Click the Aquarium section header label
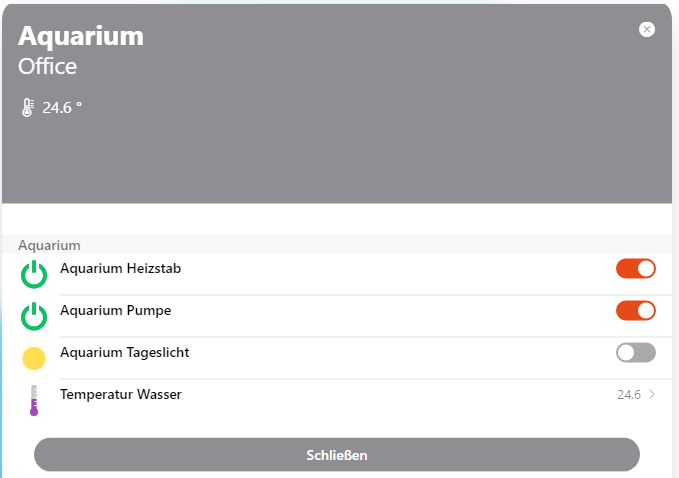Image resolution: width=679 pixels, height=478 pixels. click(49, 244)
